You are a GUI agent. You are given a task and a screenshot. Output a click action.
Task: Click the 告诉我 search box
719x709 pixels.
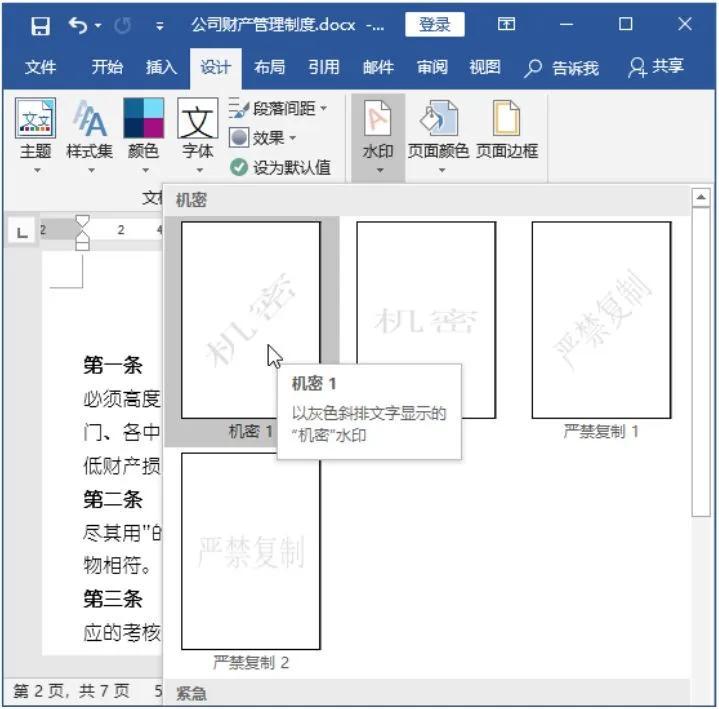click(562, 68)
